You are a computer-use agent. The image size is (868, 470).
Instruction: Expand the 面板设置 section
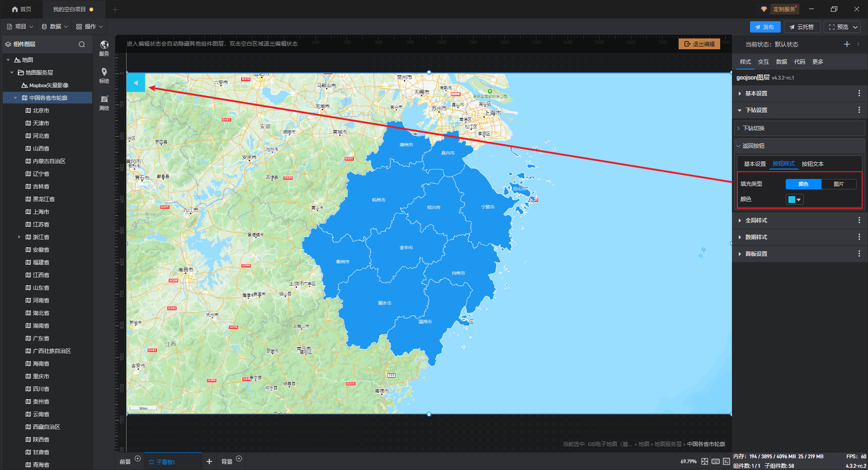(740, 254)
